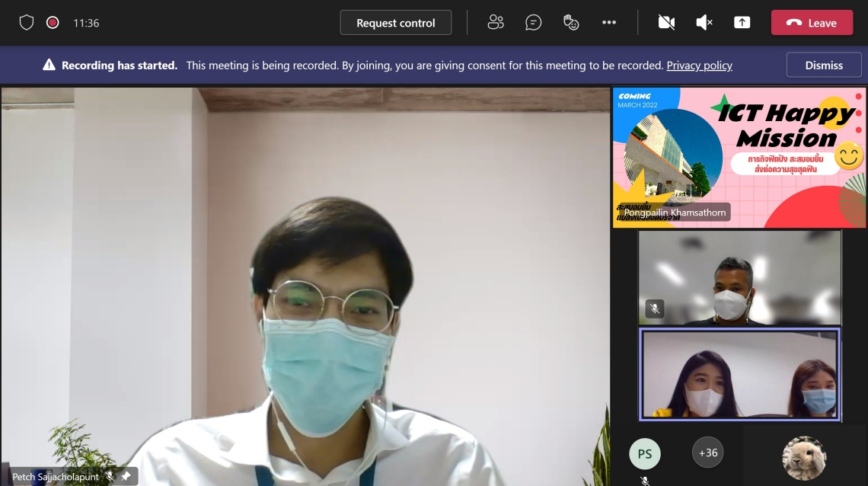This screenshot has height=486, width=868.
Task: Click the warning triangle icon in banner
Action: click(49, 66)
